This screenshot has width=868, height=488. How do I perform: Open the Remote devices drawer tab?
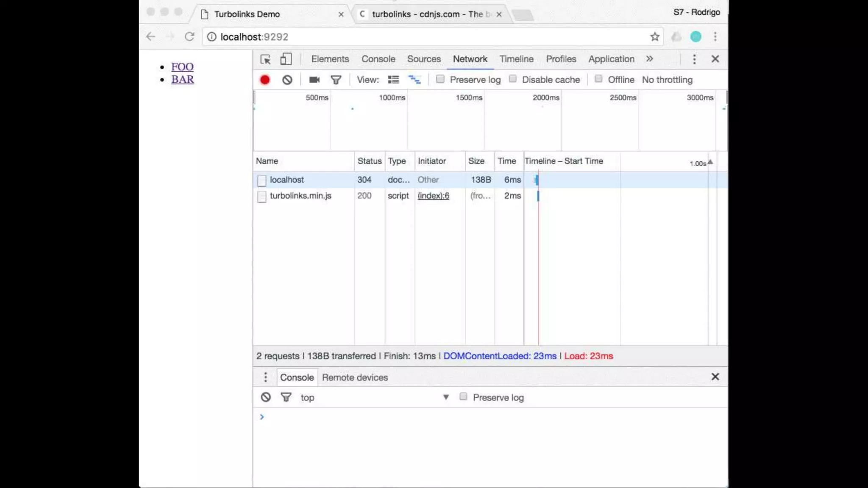(355, 377)
